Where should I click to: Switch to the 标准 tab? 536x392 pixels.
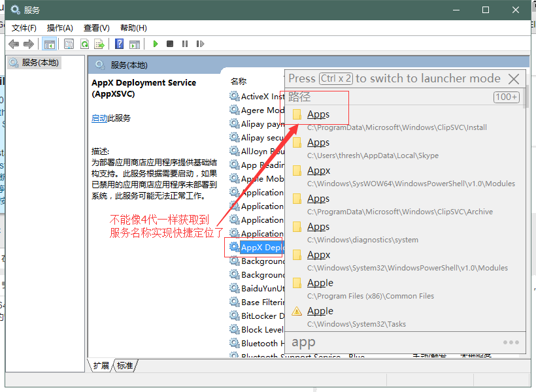click(x=125, y=366)
